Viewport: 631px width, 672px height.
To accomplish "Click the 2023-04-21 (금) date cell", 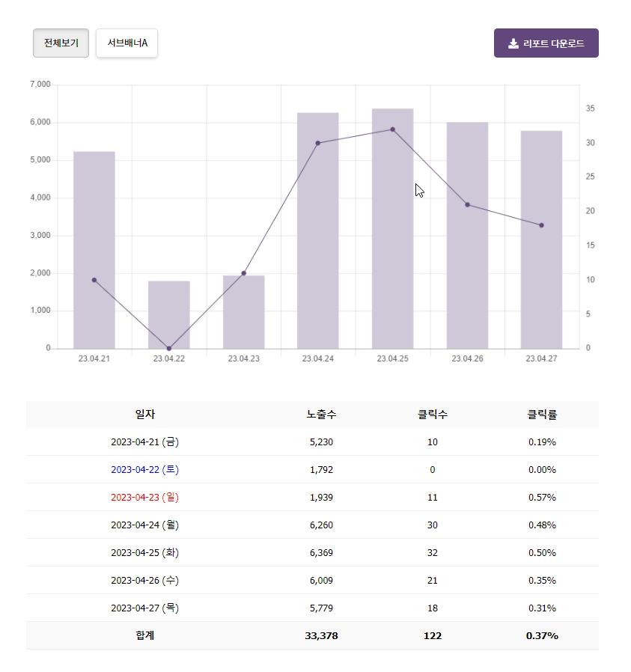I will [145, 442].
